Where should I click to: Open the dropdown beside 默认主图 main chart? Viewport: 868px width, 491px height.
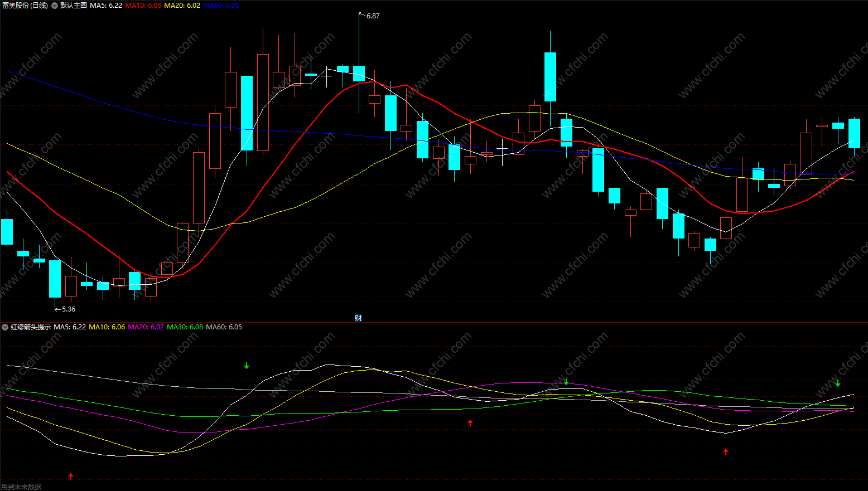[x=54, y=6]
